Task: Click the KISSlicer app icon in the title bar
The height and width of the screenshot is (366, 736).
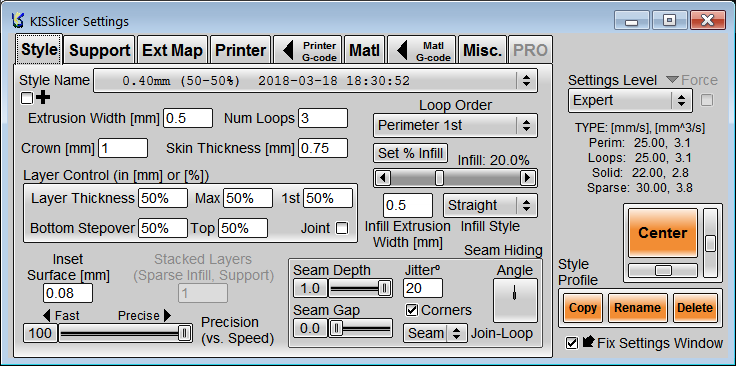Action: coord(18,21)
